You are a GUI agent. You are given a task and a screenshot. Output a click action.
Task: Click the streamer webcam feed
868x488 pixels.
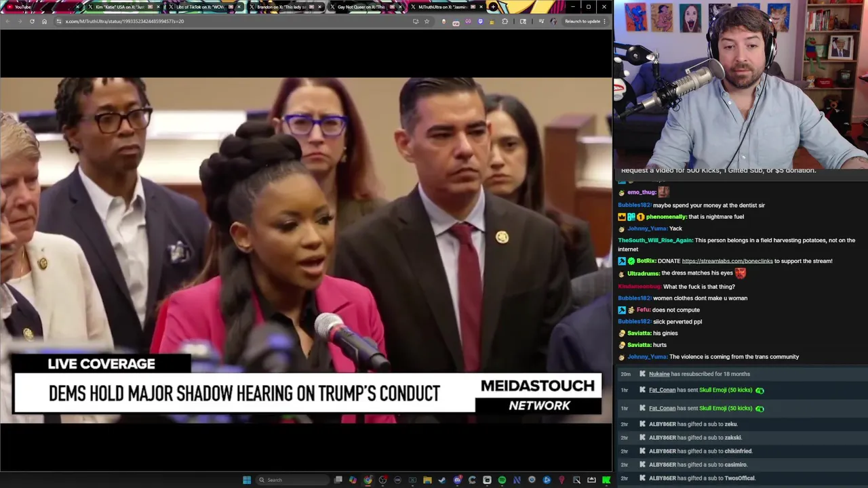741,84
